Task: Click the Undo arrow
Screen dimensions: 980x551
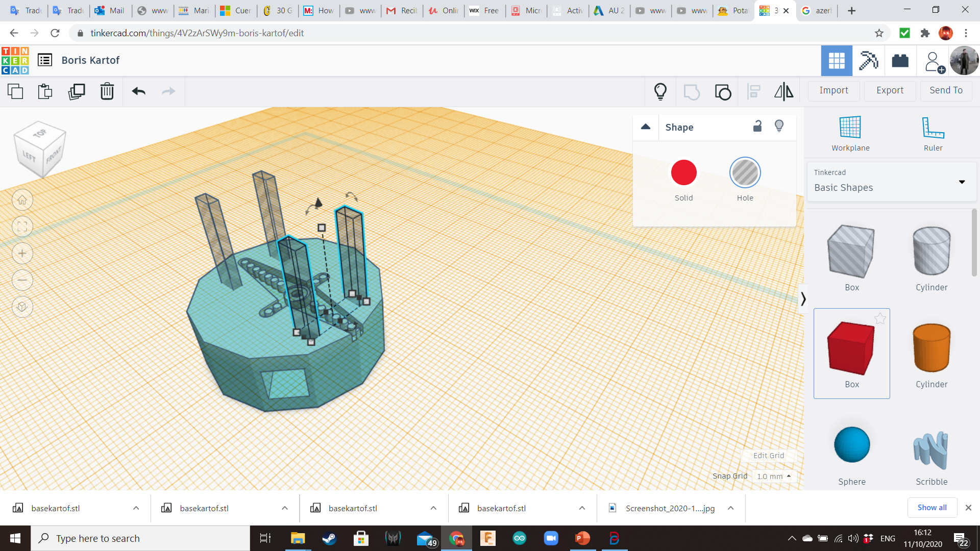Action: (x=138, y=92)
